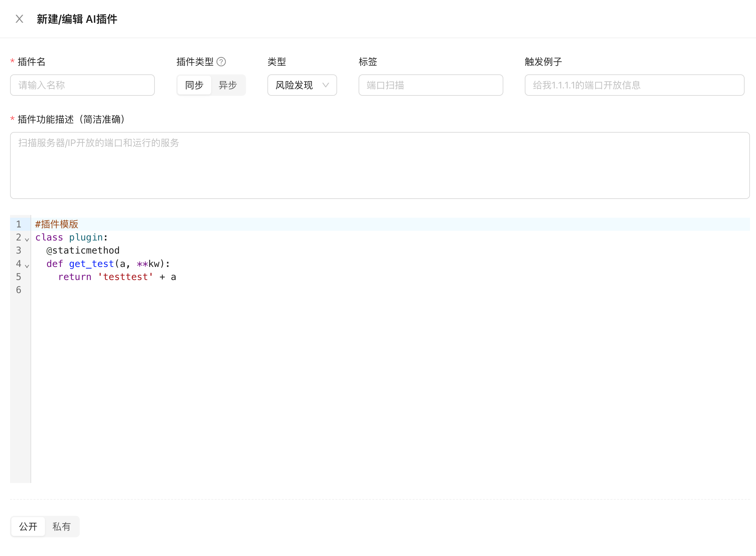Click line number 6 in gutter
The image size is (756, 556).
[18, 290]
